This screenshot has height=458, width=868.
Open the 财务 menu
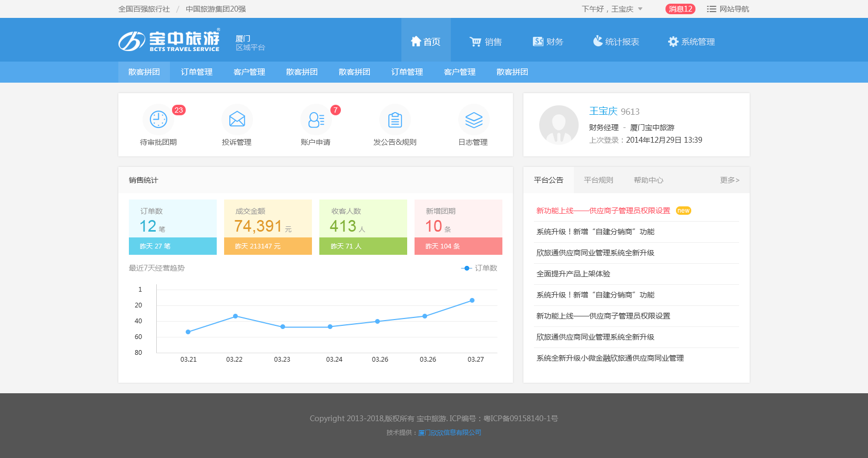(548, 42)
